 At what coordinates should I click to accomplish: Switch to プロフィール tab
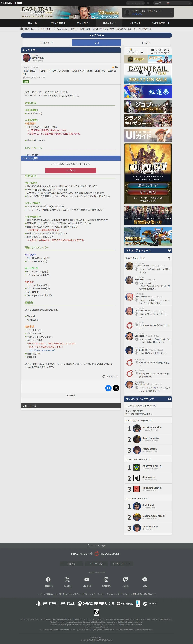tap(47, 42)
